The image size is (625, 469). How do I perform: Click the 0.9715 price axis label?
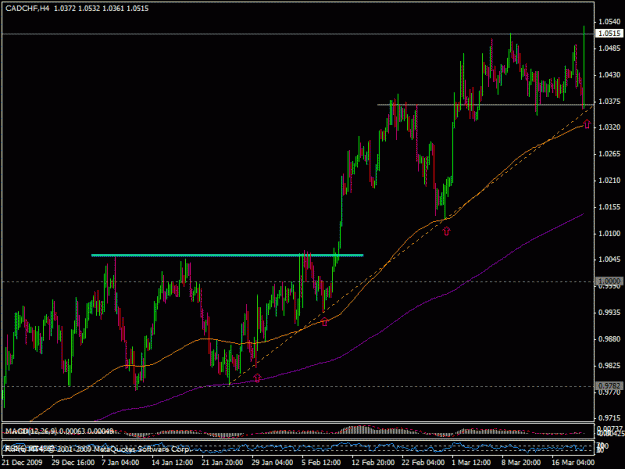point(609,418)
